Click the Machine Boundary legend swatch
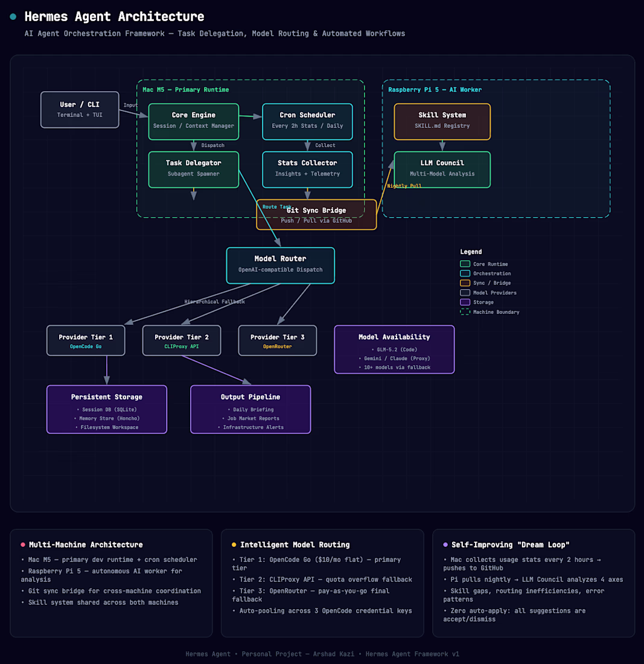Image resolution: width=644 pixels, height=664 pixels. pyautogui.click(x=465, y=312)
